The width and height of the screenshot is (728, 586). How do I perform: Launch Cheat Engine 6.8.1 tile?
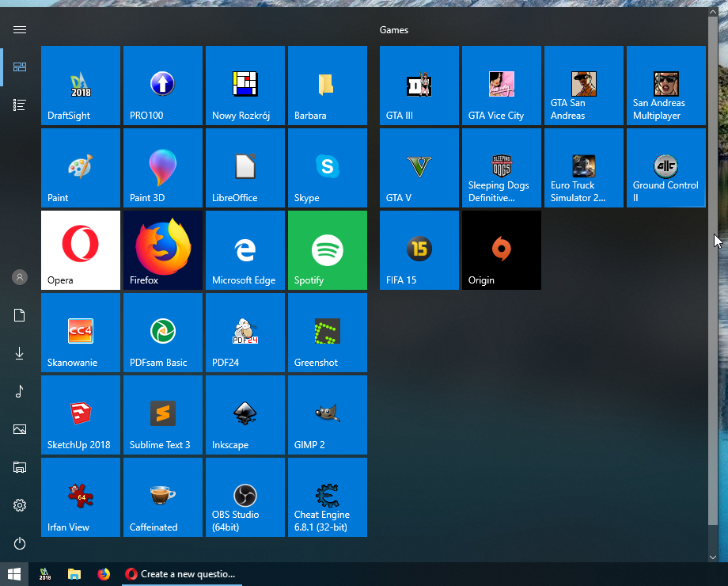click(328, 497)
